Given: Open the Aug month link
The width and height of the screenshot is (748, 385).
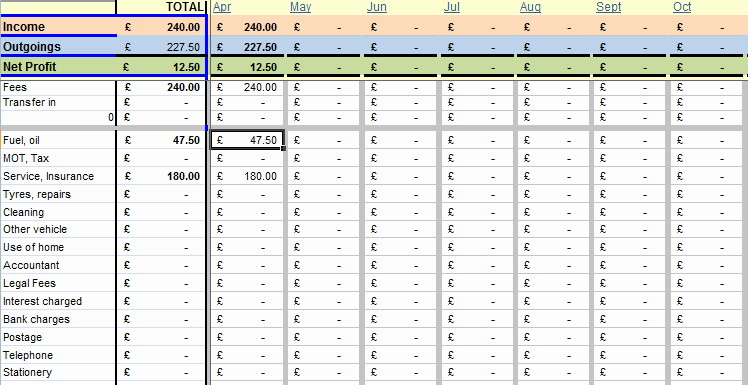Looking at the screenshot, I should coord(530,7).
